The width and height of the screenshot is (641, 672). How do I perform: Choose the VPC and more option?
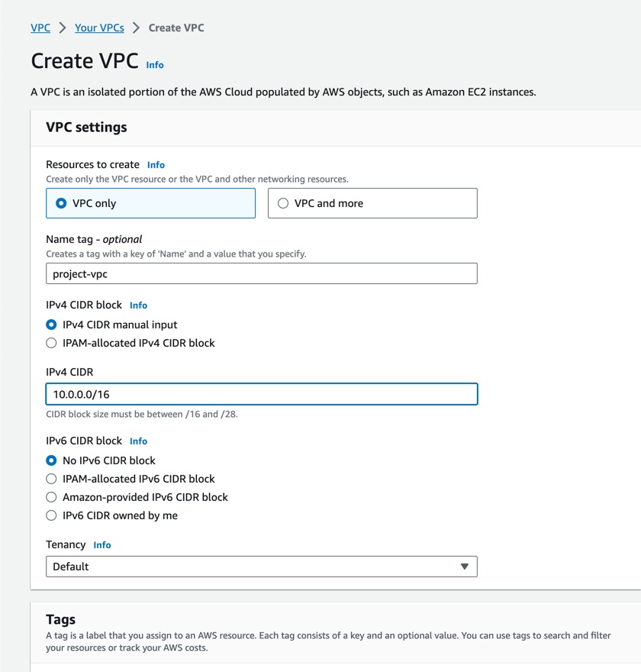click(x=283, y=203)
